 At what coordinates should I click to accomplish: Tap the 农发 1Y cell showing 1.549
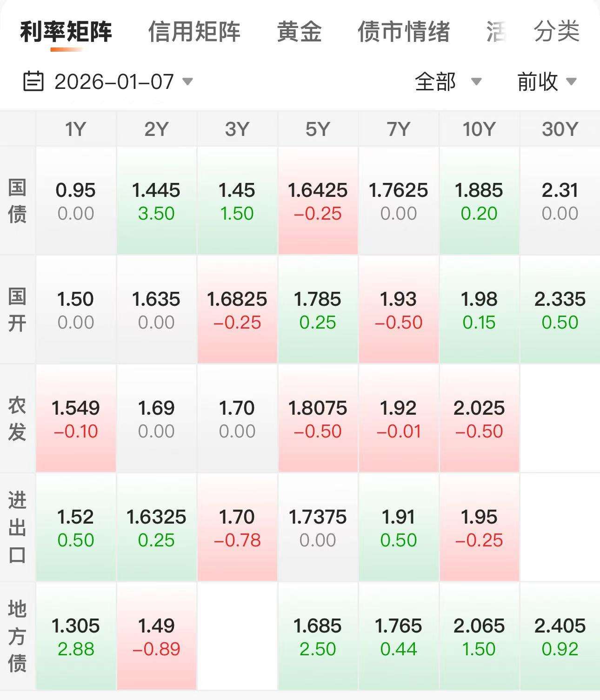click(x=76, y=419)
